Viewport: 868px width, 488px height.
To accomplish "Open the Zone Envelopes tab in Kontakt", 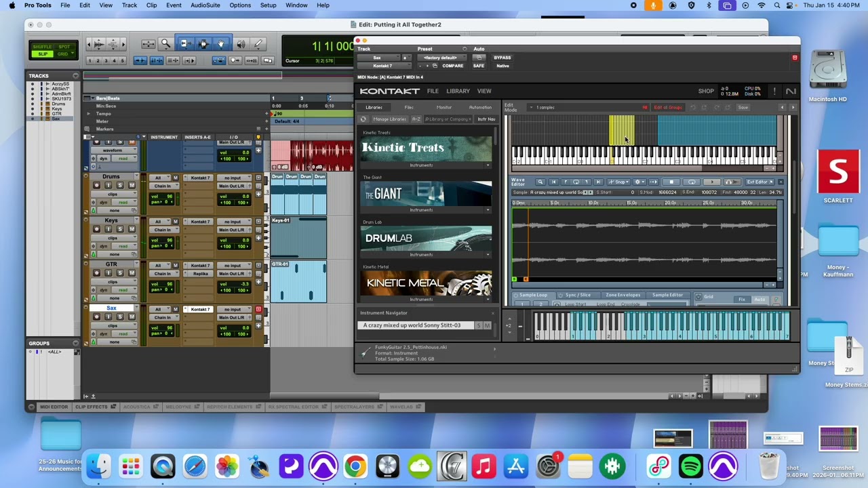I will pos(623,296).
